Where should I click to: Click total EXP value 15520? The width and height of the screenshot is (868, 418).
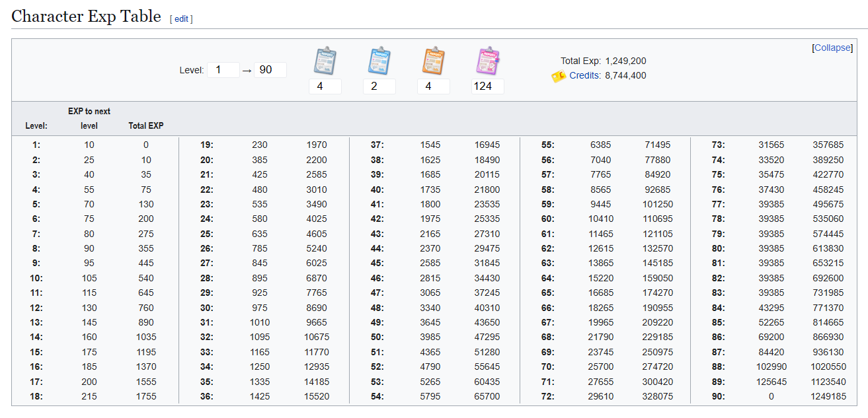[x=317, y=396]
